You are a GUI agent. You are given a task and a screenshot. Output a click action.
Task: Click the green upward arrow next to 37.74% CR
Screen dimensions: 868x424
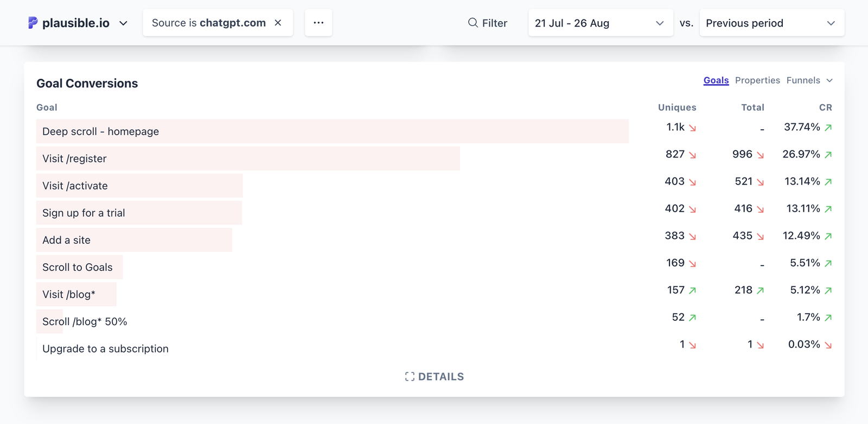click(x=828, y=127)
